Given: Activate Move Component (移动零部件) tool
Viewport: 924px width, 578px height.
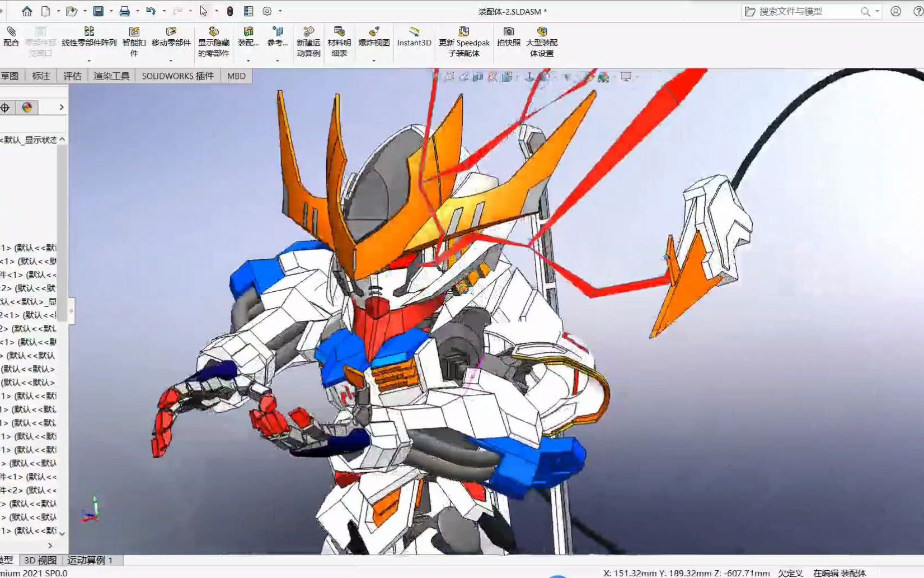Looking at the screenshot, I should pos(171,37).
